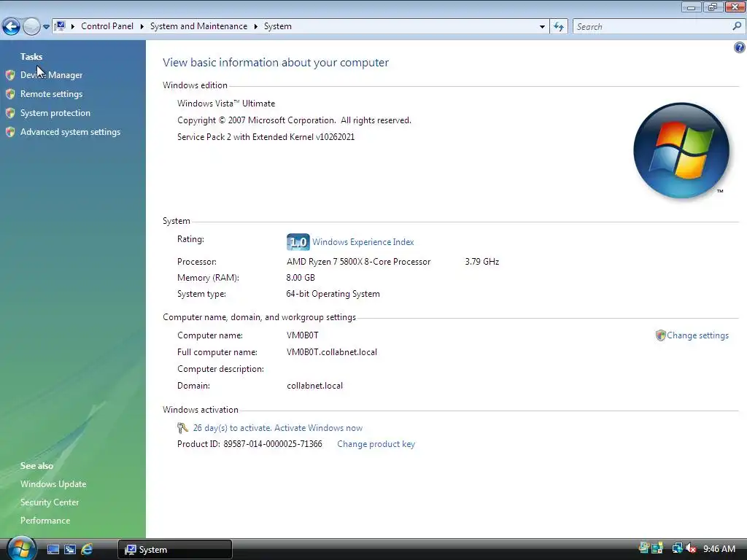Click the shield icon beside Remote settings
This screenshot has height=560, width=747.
(10, 94)
